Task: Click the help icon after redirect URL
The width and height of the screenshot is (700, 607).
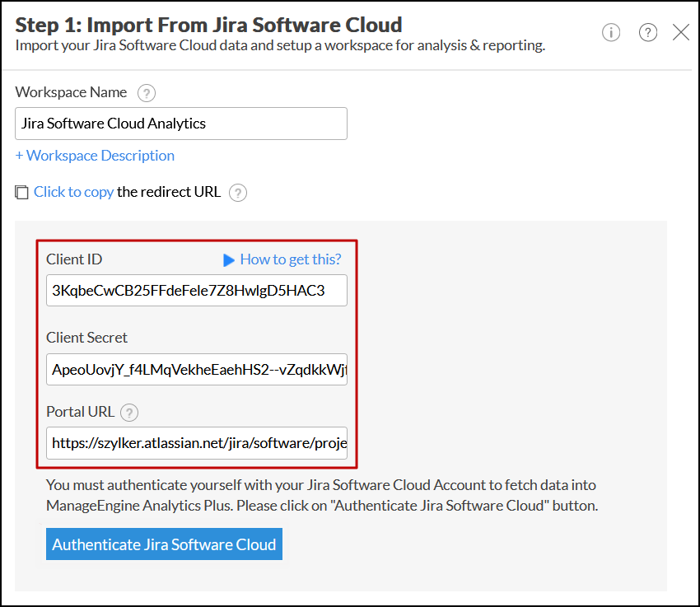Action: coord(238,193)
